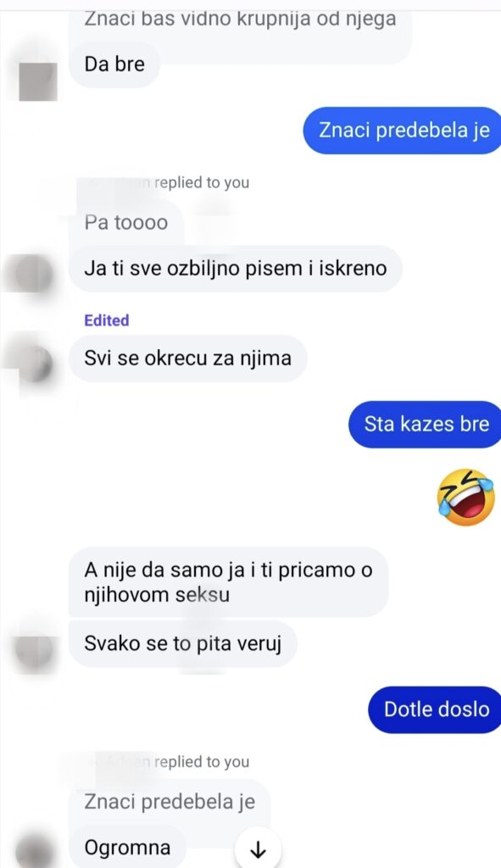Select the 'Znaci predebela je' blue bubble
501x868 pixels.
[x=402, y=130]
